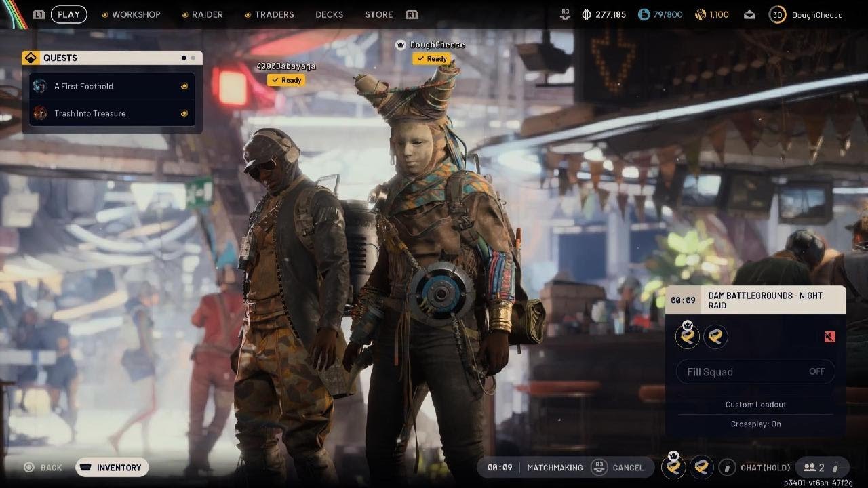
Task: Open the A First Foothold quest
Action: (x=113, y=86)
